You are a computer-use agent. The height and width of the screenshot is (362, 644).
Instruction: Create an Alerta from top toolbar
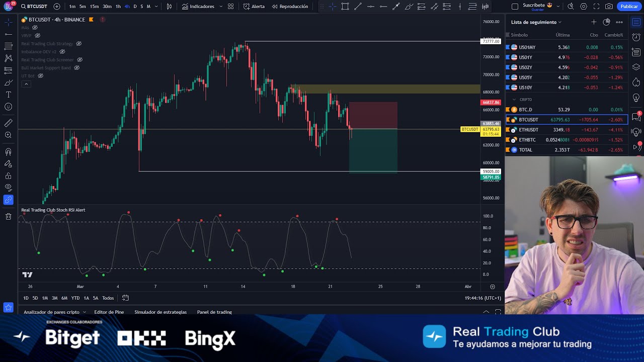(x=254, y=7)
